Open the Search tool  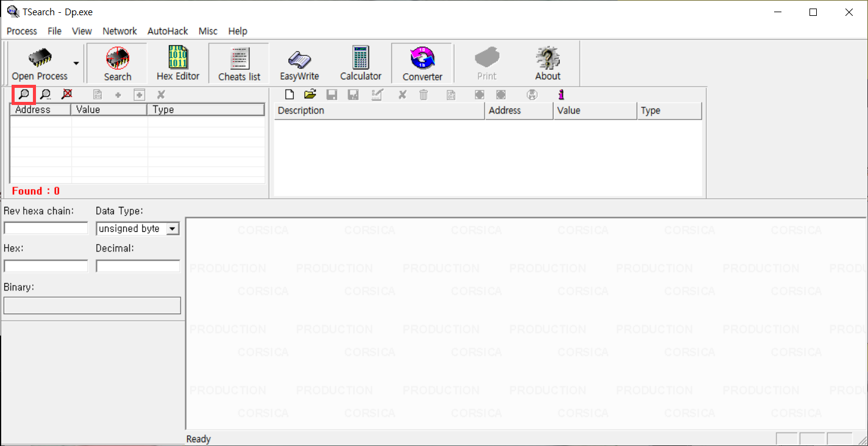pyautogui.click(x=118, y=63)
